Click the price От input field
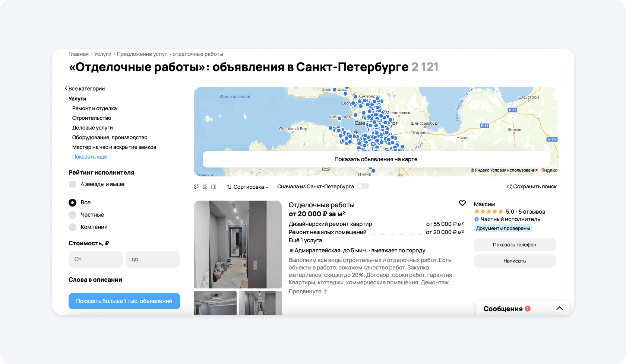Image resolution: width=626 pixels, height=364 pixels. tap(96, 259)
